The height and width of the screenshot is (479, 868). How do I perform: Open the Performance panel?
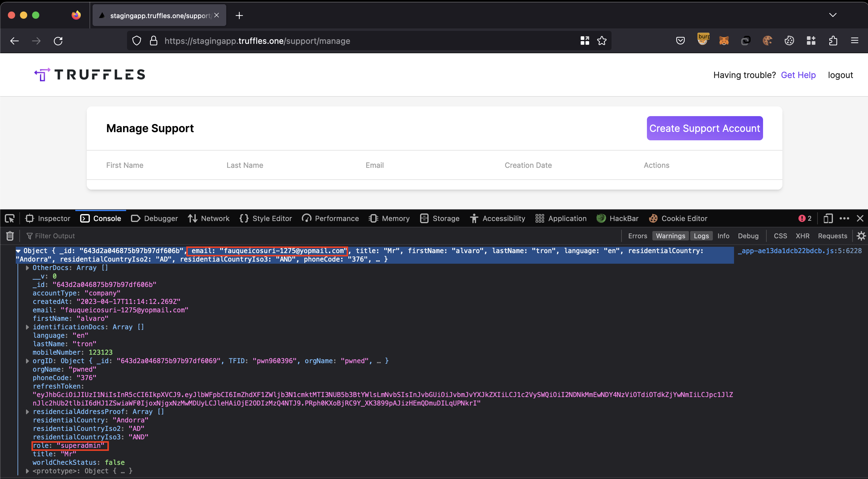pos(335,218)
